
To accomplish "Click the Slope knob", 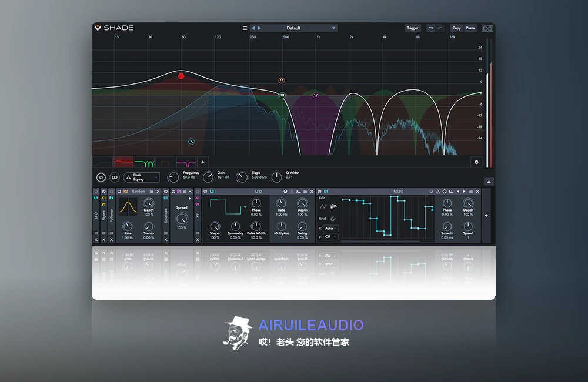I will (x=242, y=177).
